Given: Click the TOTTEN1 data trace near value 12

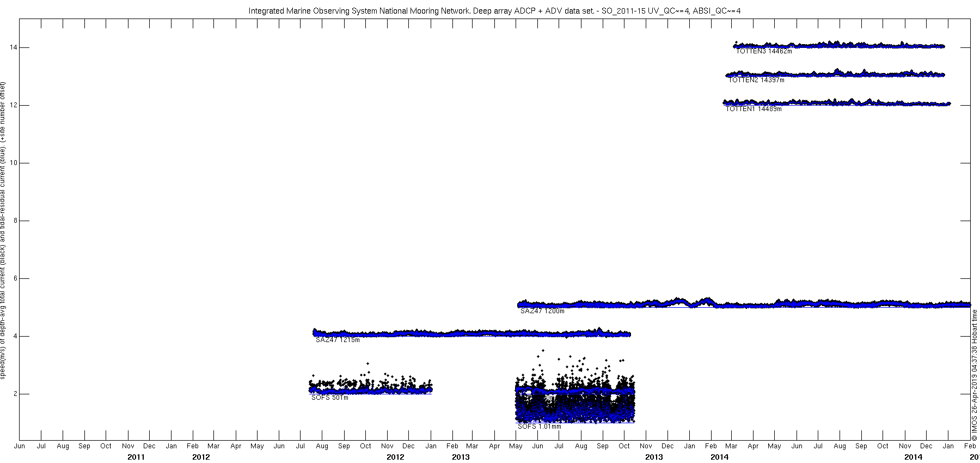Looking at the screenshot, I should [x=837, y=102].
